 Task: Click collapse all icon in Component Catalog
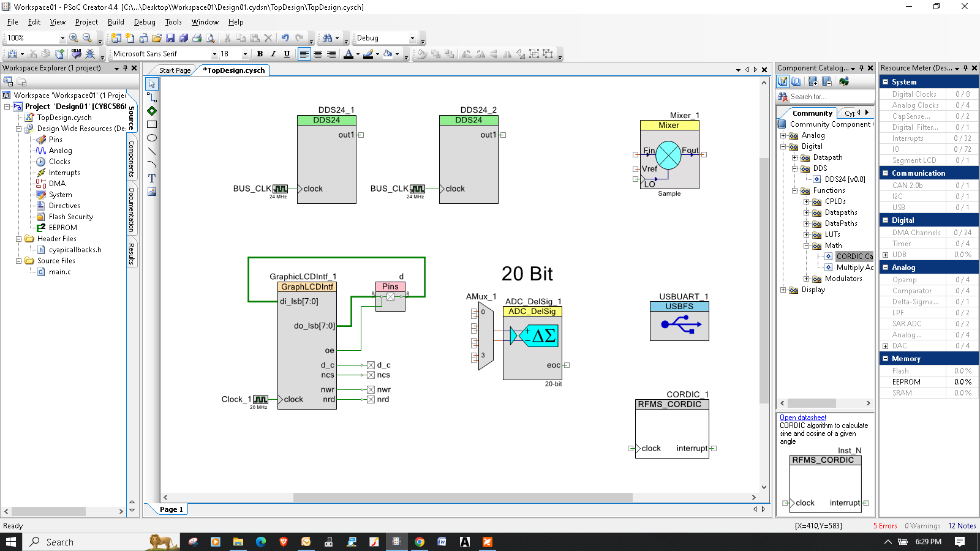[827, 81]
